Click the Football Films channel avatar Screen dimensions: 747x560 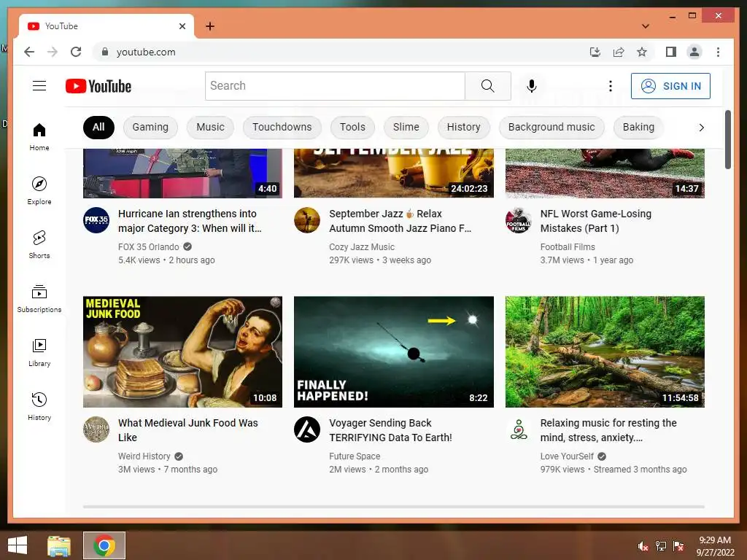pos(519,220)
